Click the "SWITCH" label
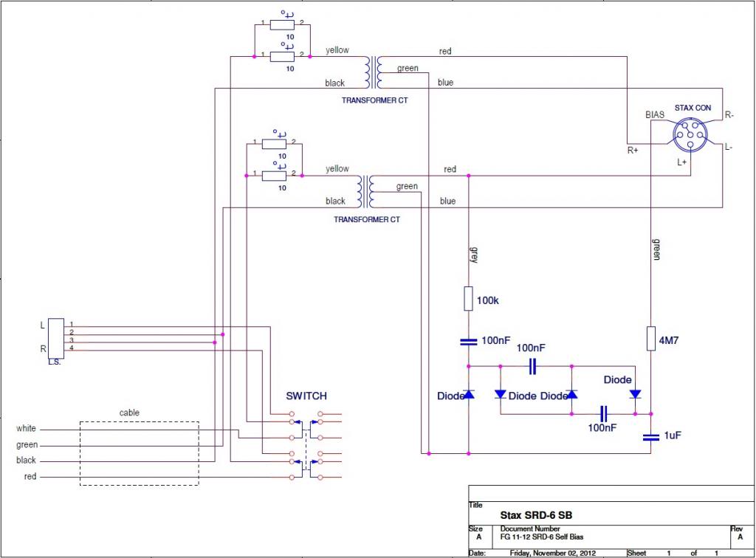This screenshot has width=756, height=558. click(x=306, y=396)
